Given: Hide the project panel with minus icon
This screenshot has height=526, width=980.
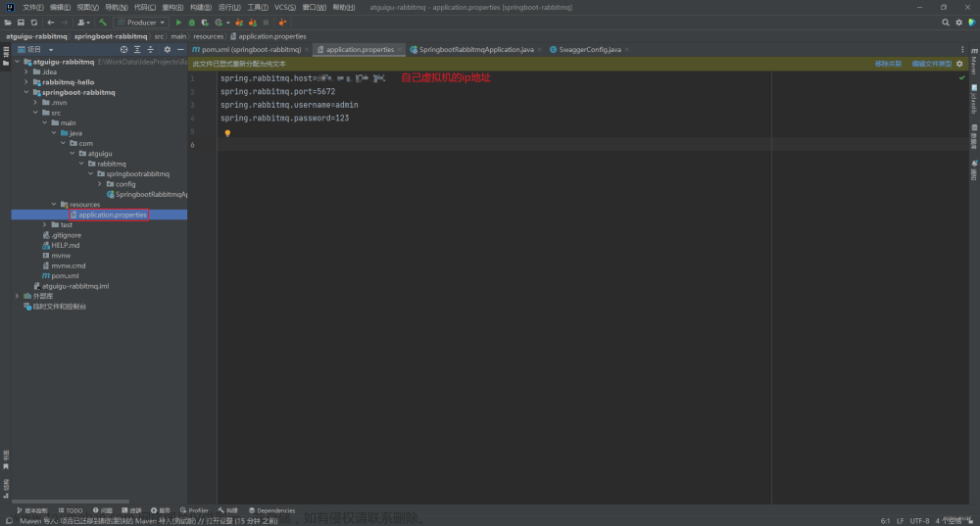Looking at the screenshot, I should [180, 49].
